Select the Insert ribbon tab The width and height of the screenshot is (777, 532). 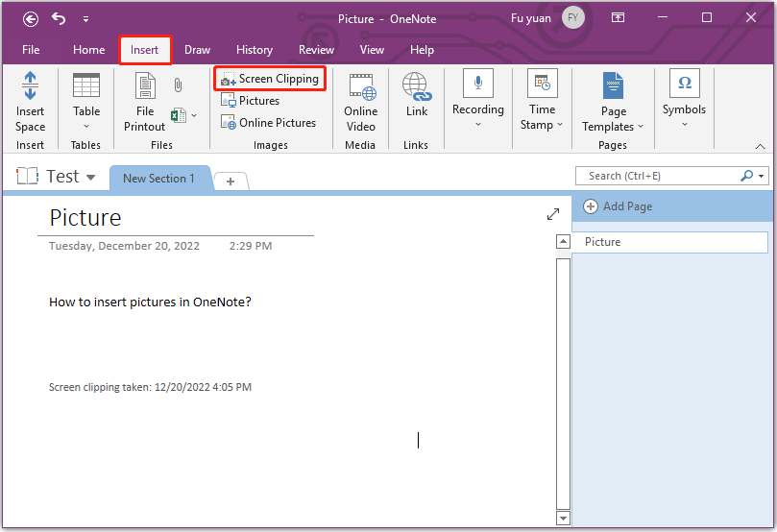pyautogui.click(x=145, y=50)
